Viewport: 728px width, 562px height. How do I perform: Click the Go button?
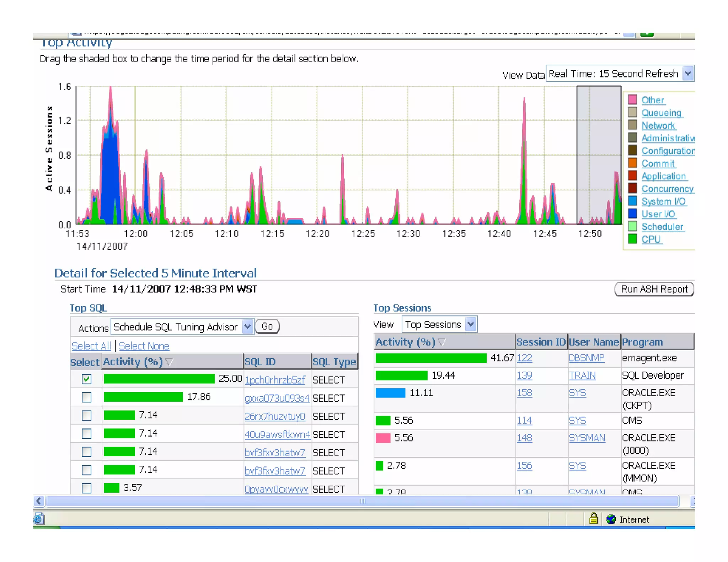(267, 326)
